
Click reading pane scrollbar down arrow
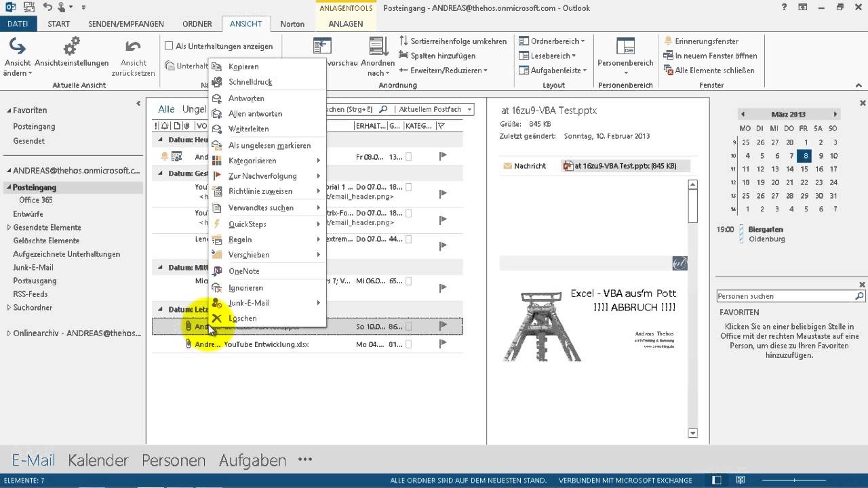tap(692, 433)
